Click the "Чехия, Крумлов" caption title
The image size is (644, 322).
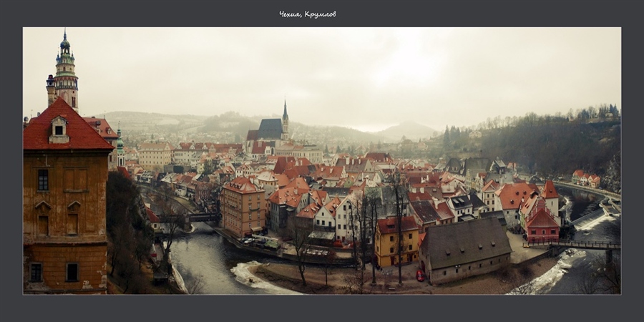pyautogui.click(x=307, y=14)
